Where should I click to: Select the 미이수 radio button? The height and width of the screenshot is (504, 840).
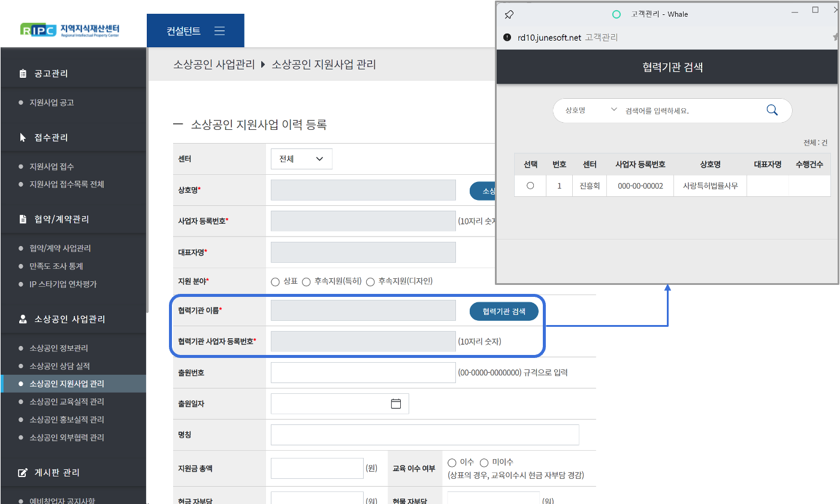(484, 463)
